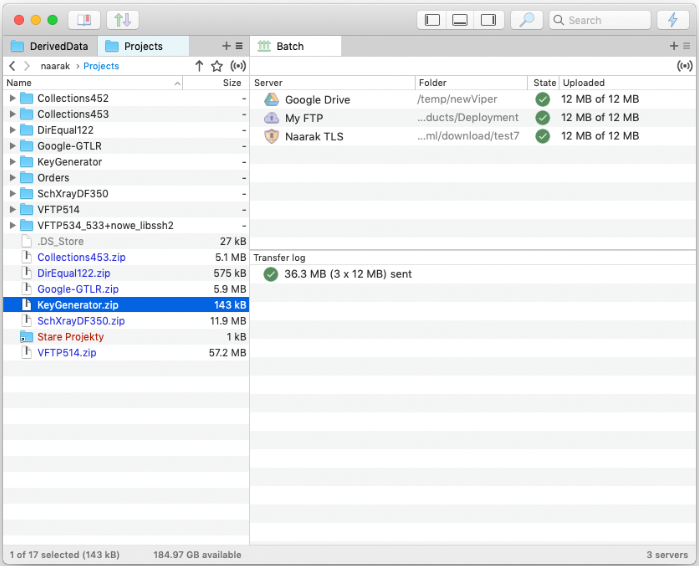Select the Google Drive server row
Screen dimensions: 699x566
coord(317,100)
